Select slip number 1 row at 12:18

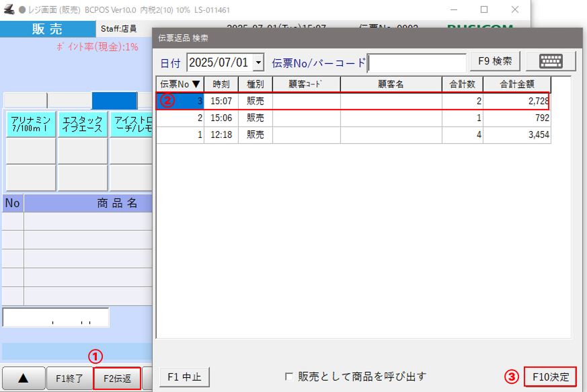pos(353,134)
